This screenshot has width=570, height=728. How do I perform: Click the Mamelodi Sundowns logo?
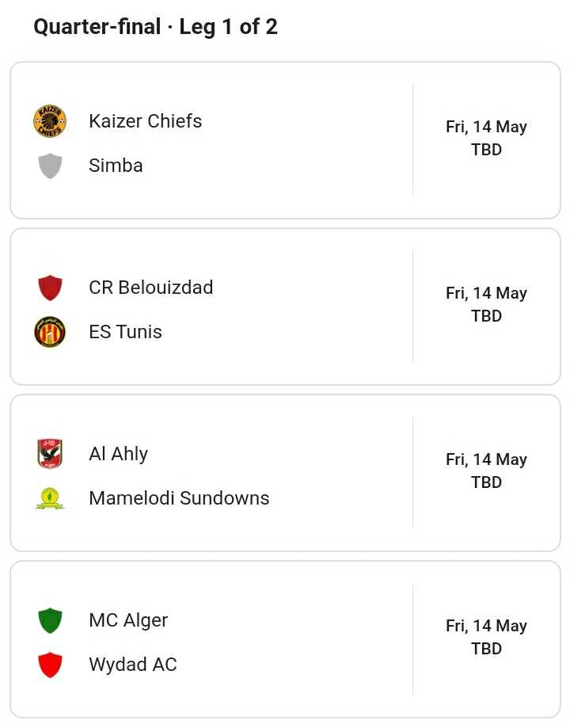point(50,498)
